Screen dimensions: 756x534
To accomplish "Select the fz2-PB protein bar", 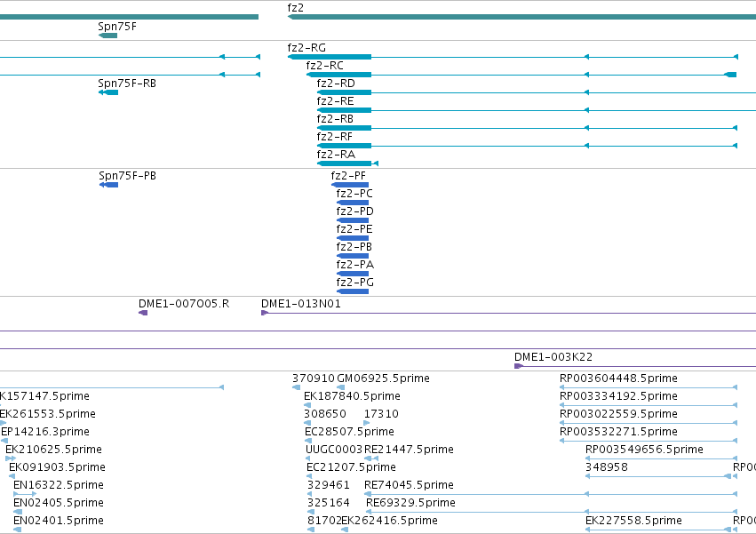I will 353,256.
